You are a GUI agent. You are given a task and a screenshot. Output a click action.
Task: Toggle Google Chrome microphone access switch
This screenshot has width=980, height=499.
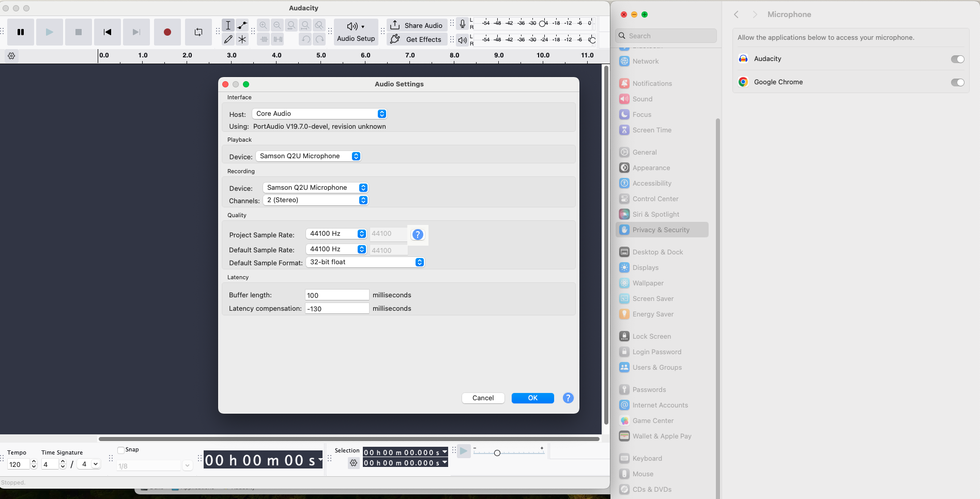pos(958,82)
